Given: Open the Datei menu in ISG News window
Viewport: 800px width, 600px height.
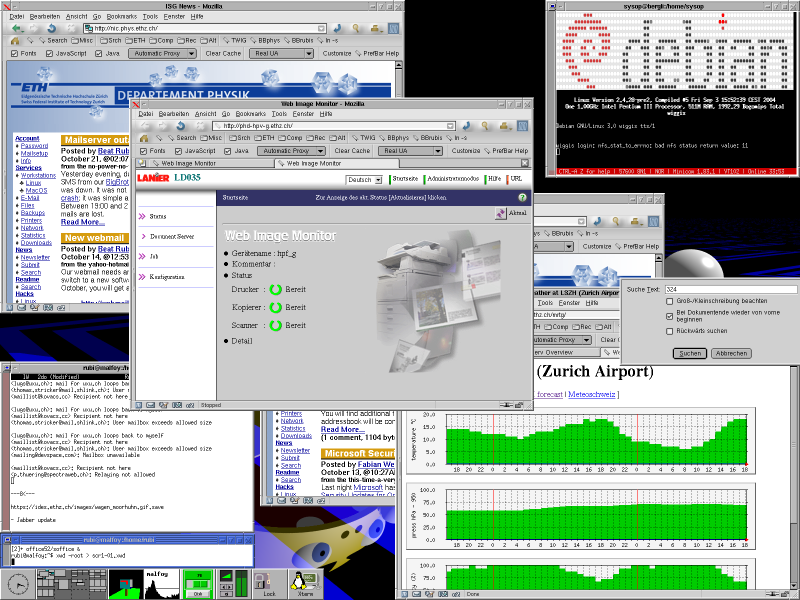Looking at the screenshot, I should 17,16.
